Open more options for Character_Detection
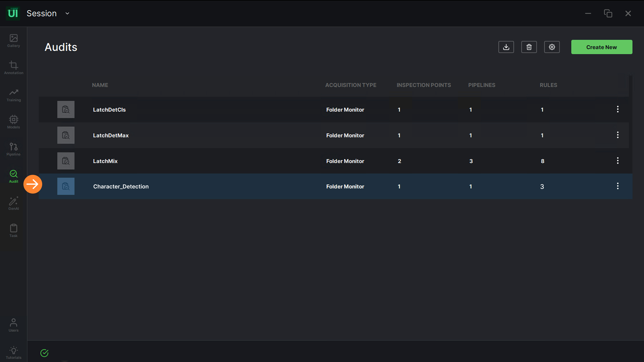 pos(618,186)
